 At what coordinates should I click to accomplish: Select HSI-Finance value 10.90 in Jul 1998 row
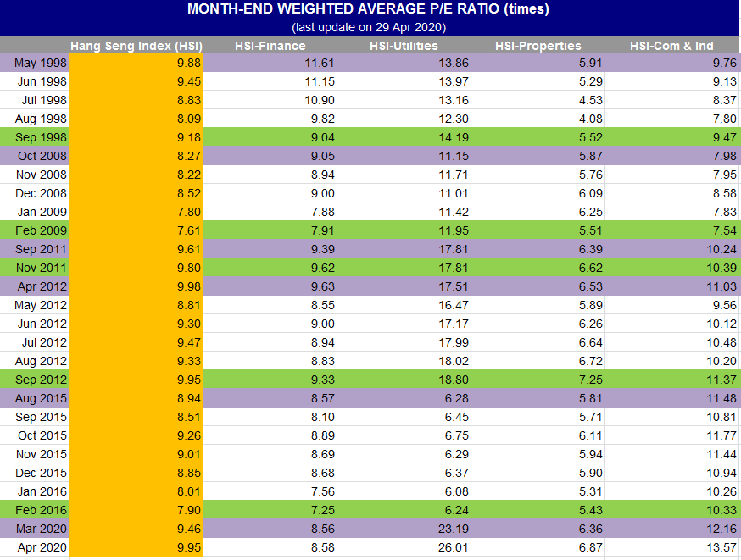click(x=320, y=100)
